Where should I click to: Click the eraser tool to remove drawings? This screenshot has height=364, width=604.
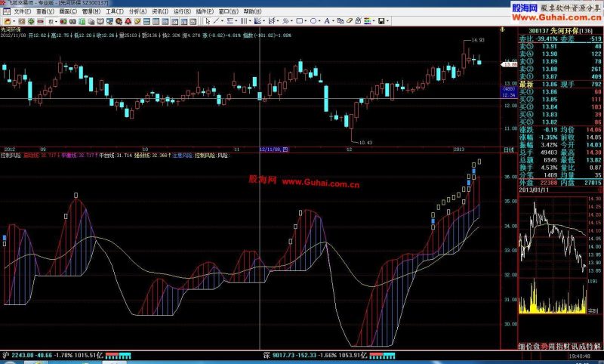(x=350, y=21)
